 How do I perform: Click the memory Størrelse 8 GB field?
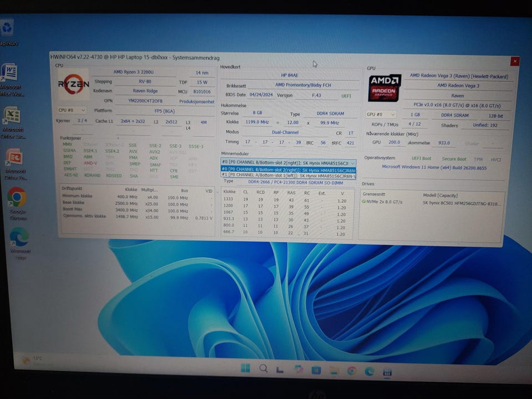(257, 112)
